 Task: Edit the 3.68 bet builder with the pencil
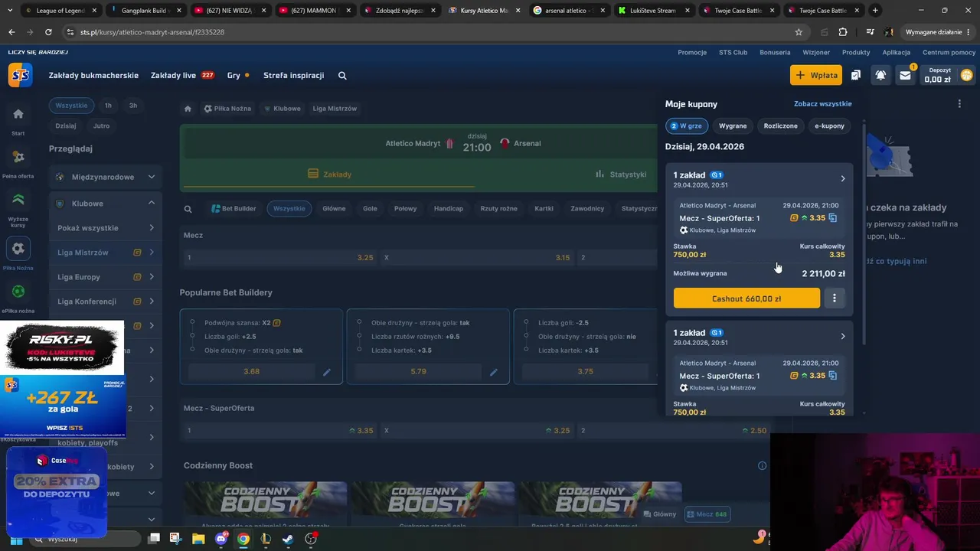point(327,372)
